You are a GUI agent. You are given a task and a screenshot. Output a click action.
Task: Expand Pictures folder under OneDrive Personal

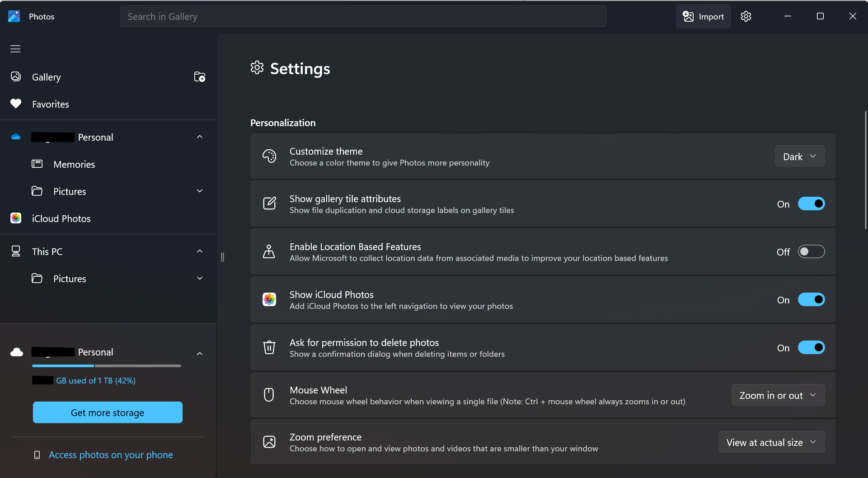tap(199, 191)
